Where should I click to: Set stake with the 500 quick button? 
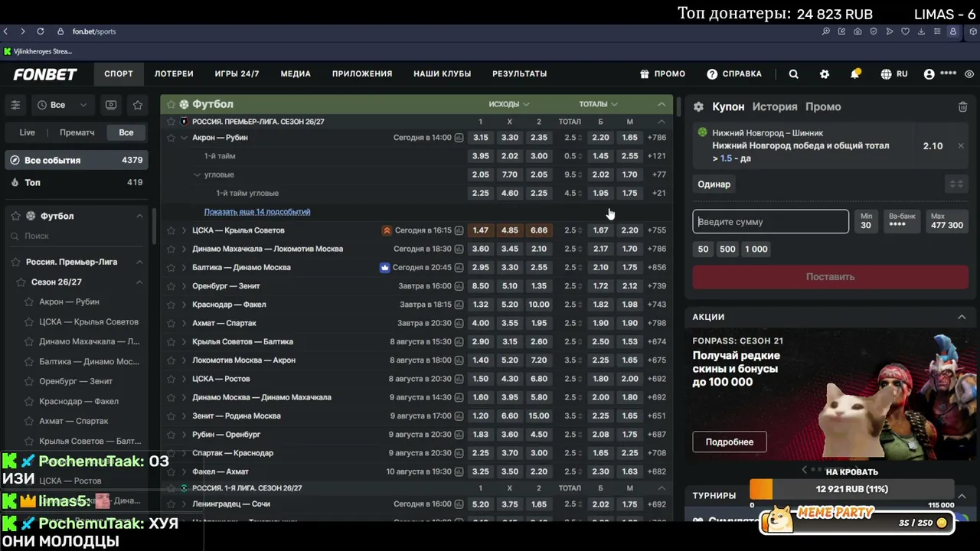pos(727,249)
